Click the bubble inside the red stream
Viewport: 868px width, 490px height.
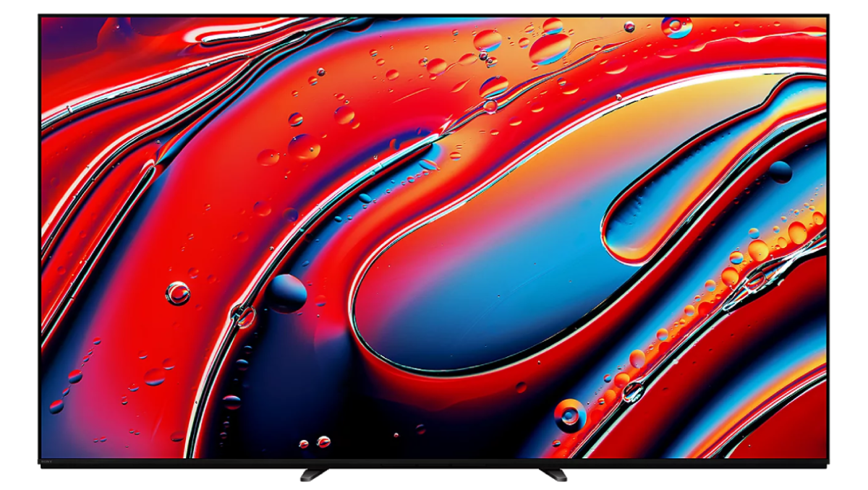click(177, 293)
